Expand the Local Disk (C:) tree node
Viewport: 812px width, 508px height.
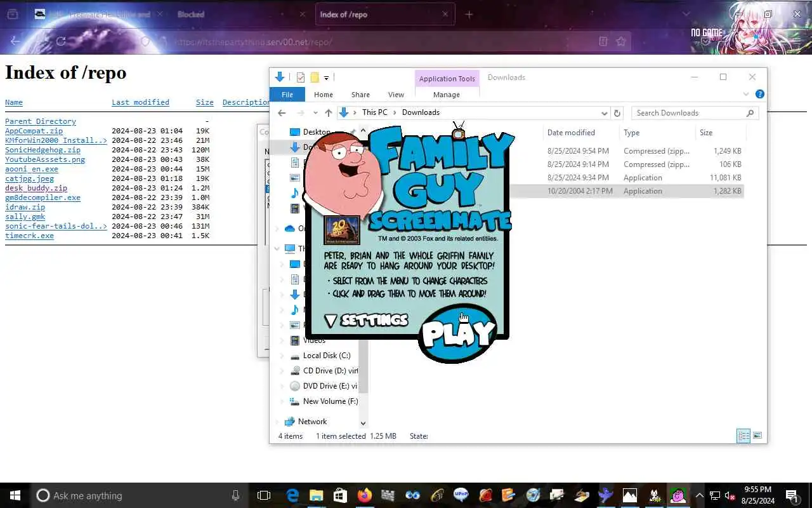[x=282, y=356]
